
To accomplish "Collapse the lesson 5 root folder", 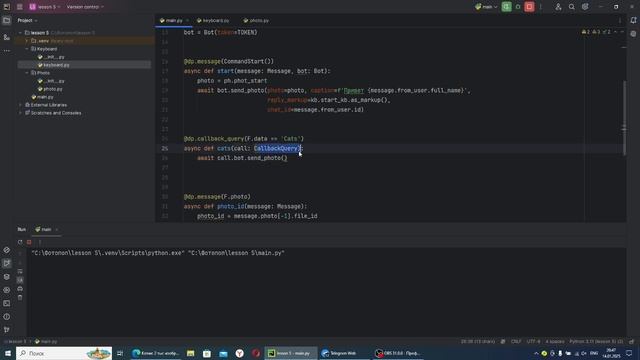I will (20, 33).
